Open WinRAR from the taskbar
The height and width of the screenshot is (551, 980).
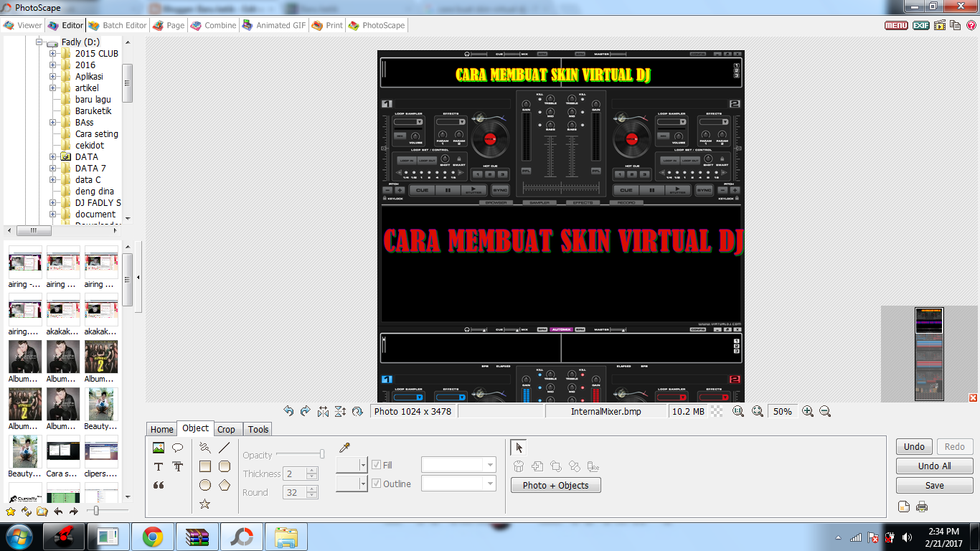(x=197, y=537)
